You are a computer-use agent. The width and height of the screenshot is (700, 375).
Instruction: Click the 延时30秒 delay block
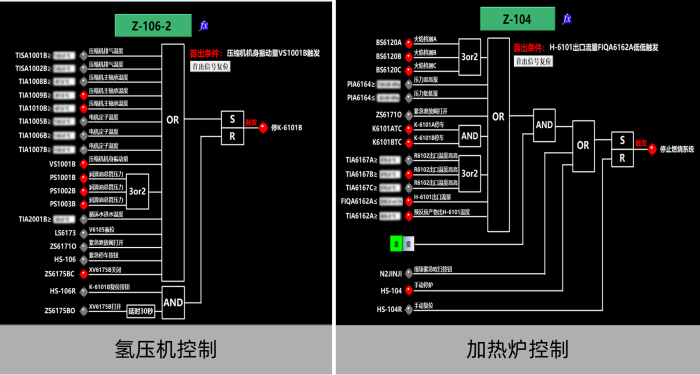click(x=141, y=311)
